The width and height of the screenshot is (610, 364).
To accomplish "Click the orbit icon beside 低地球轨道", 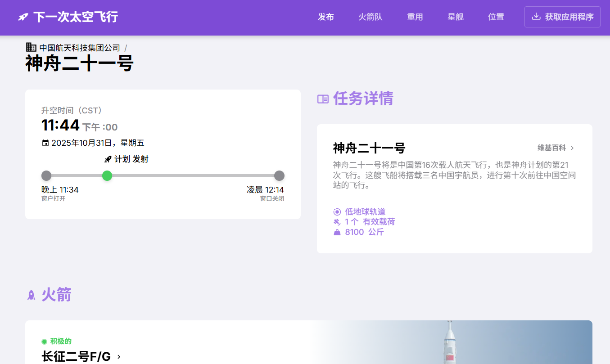I will [x=337, y=211].
